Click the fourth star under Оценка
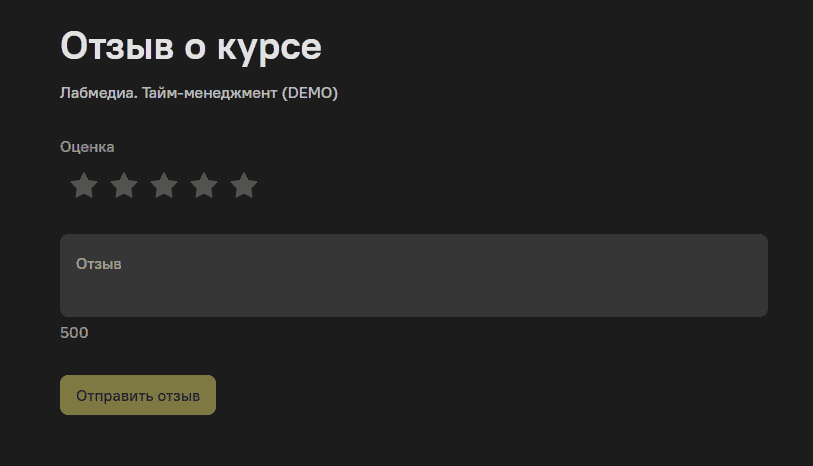813x466 pixels. click(x=204, y=185)
